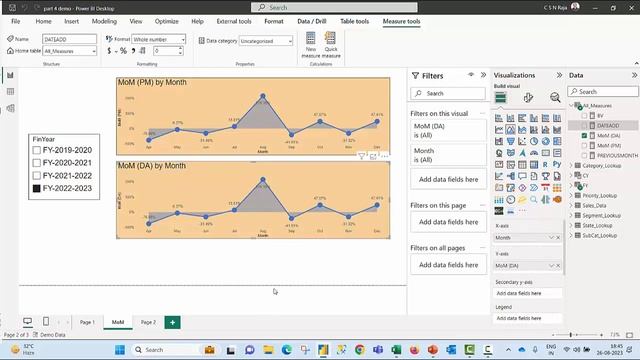Open the Page 1 report tab
This screenshot has width=640, height=360.
[87, 322]
